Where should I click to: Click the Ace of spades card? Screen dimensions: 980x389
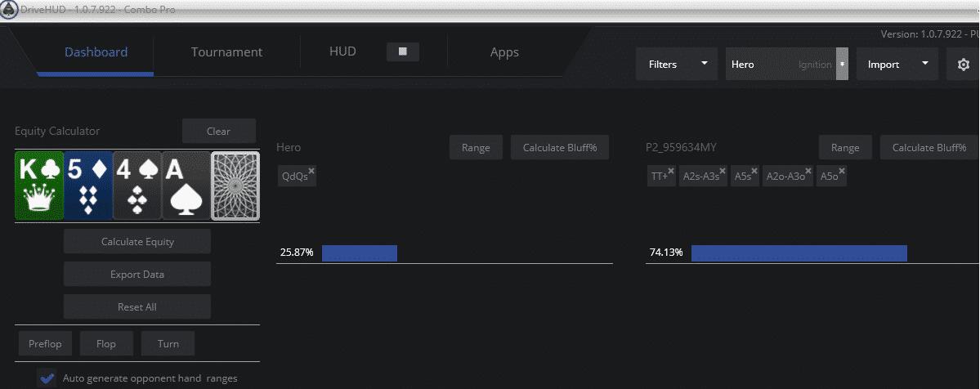186,186
